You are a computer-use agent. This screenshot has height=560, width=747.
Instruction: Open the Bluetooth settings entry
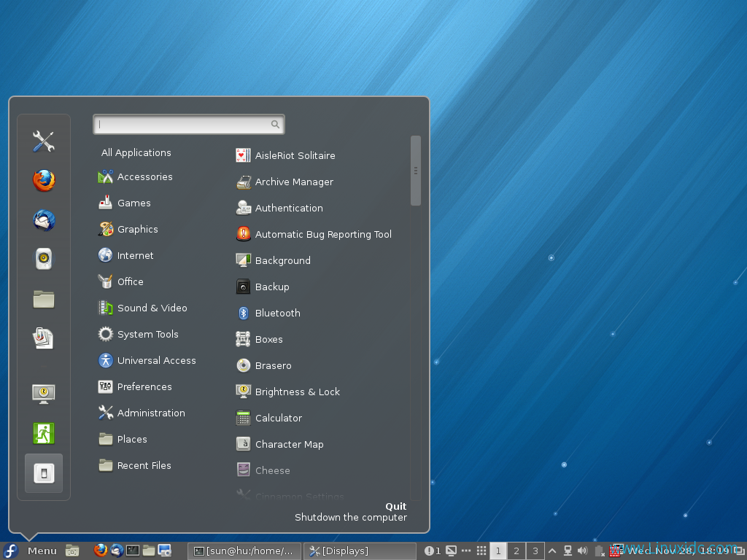tap(277, 313)
